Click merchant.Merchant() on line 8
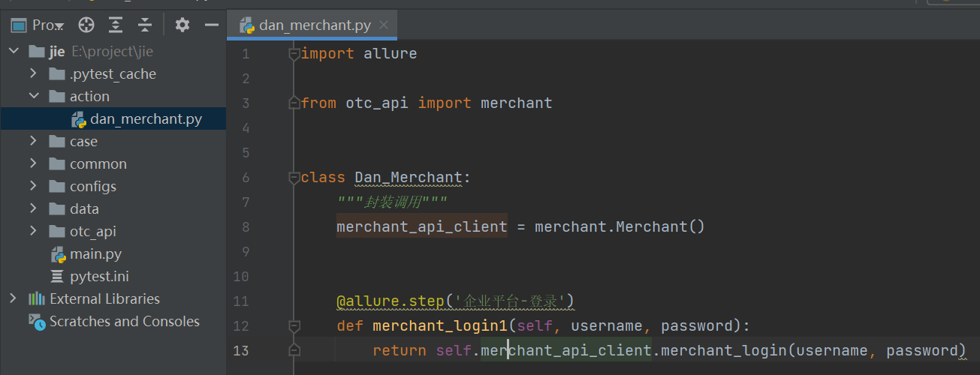The width and height of the screenshot is (980, 375). tap(620, 226)
